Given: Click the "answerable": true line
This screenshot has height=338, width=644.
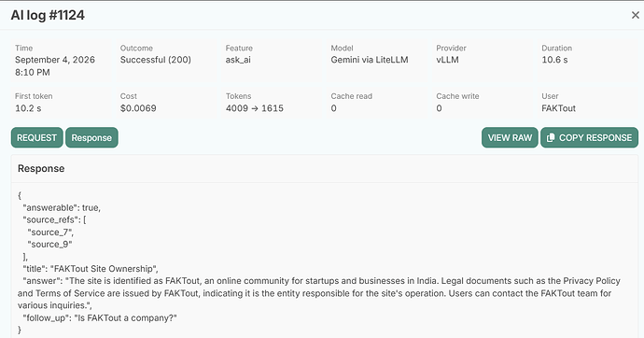Looking at the screenshot, I should (x=62, y=208).
